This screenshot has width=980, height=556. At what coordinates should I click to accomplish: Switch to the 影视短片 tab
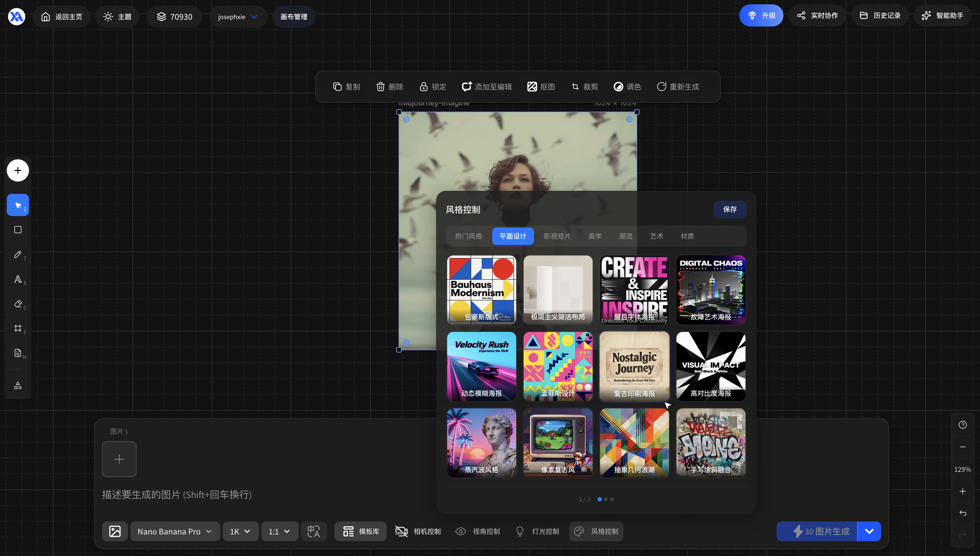557,236
